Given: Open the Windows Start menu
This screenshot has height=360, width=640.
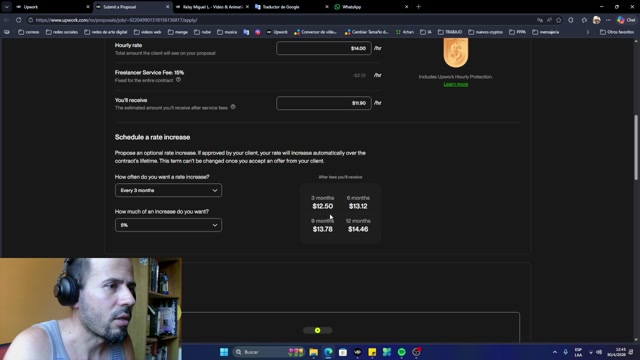Looking at the screenshot, I should 224,352.
